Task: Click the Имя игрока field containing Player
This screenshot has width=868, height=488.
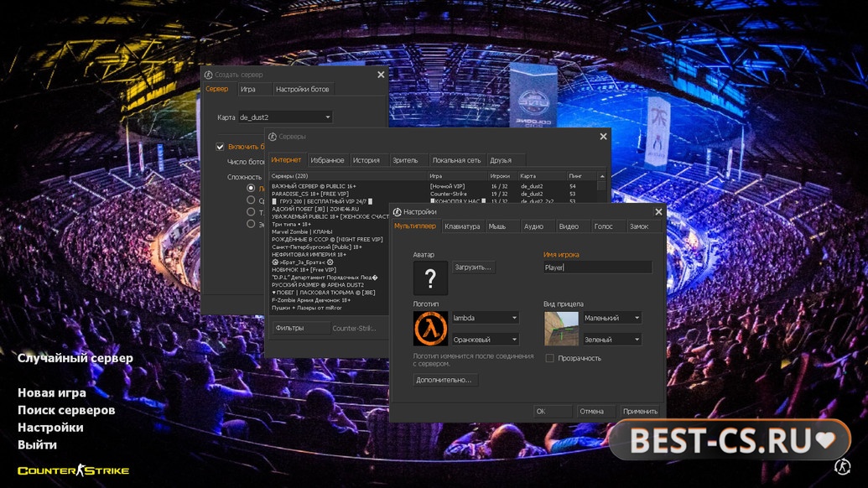Action: 597,267
